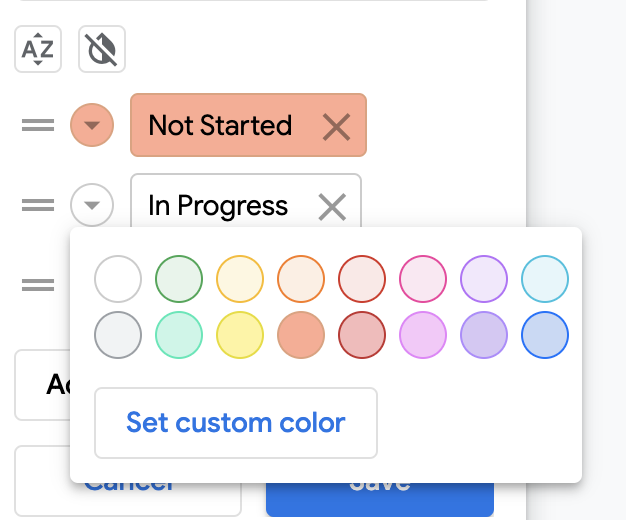Choose the gray color swatch

(x=118, y=334)
